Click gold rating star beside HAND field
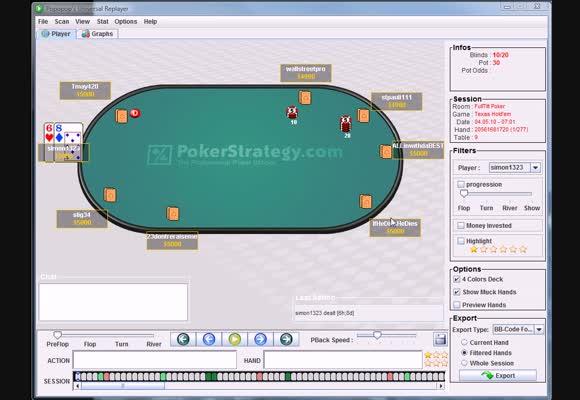The height and width of the screenshot is (400, 580). click(x=428, y=355)
